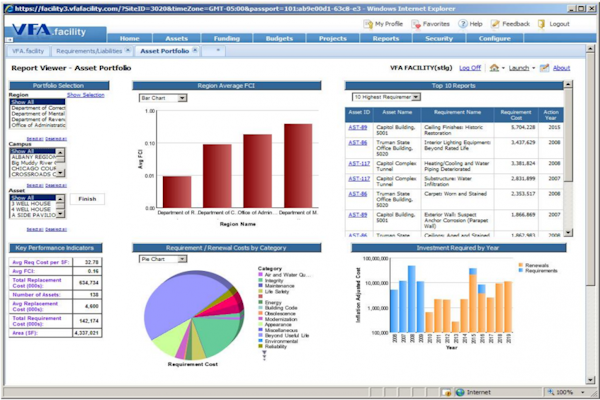Click the orange Renewals legend swatch

517,265
